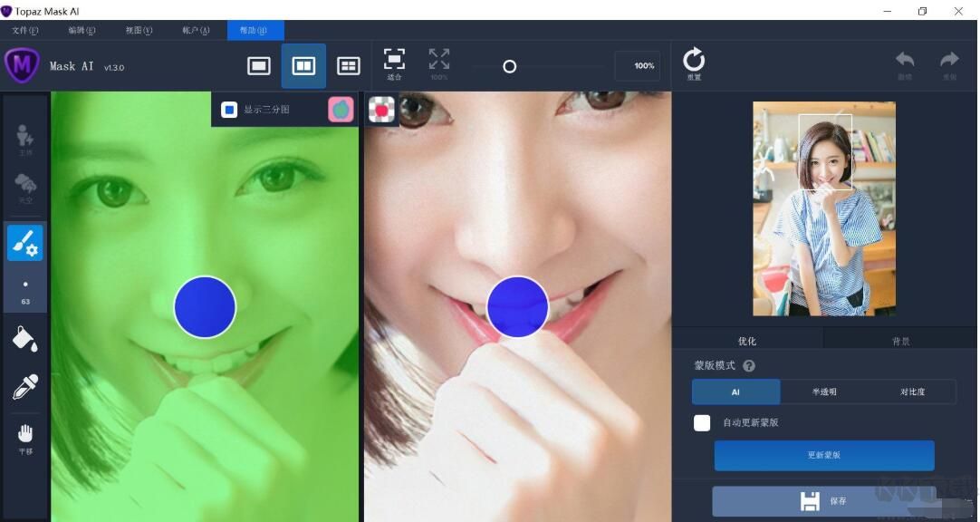The height and width of the screenshot is (522, 980).
Task: Select the auto-detect subject (主体) tool
Action: [x=25, y=139]
